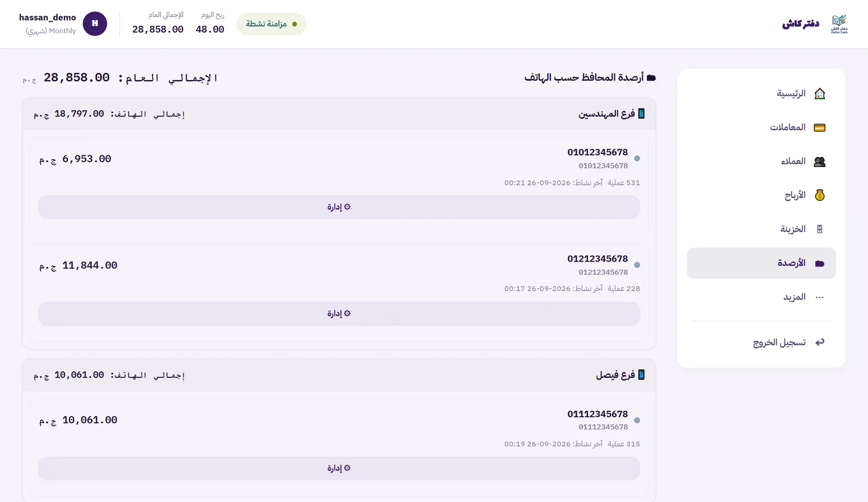
Task: Click إدارة button for wallet 01112345678
Action: (x=339, y=468)
